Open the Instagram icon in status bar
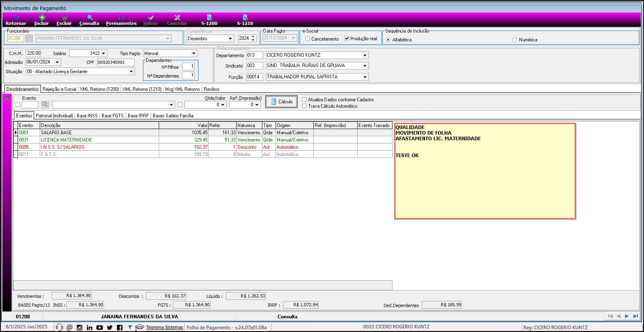 coord(80,328)
